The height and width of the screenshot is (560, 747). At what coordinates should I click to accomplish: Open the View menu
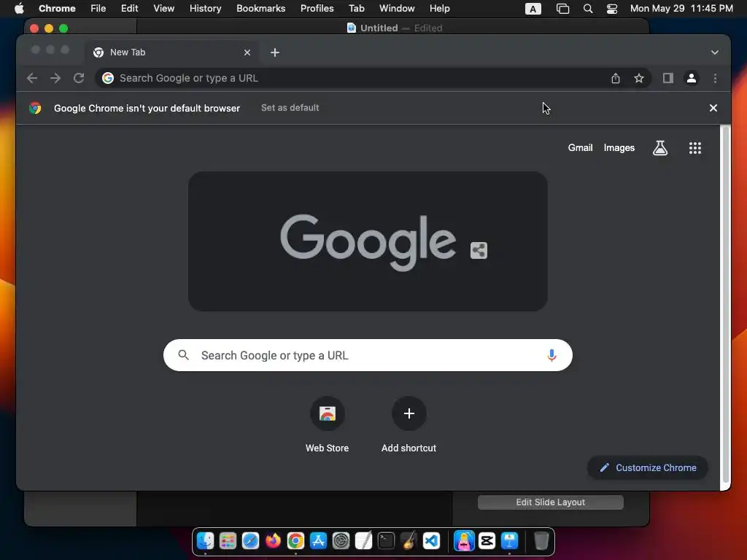click(x=163, y=9)
